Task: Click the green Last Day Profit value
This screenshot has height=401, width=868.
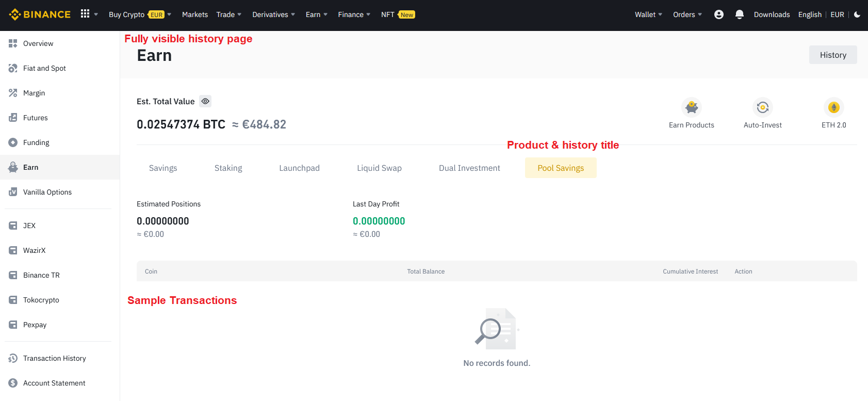Action: [379, 221]
